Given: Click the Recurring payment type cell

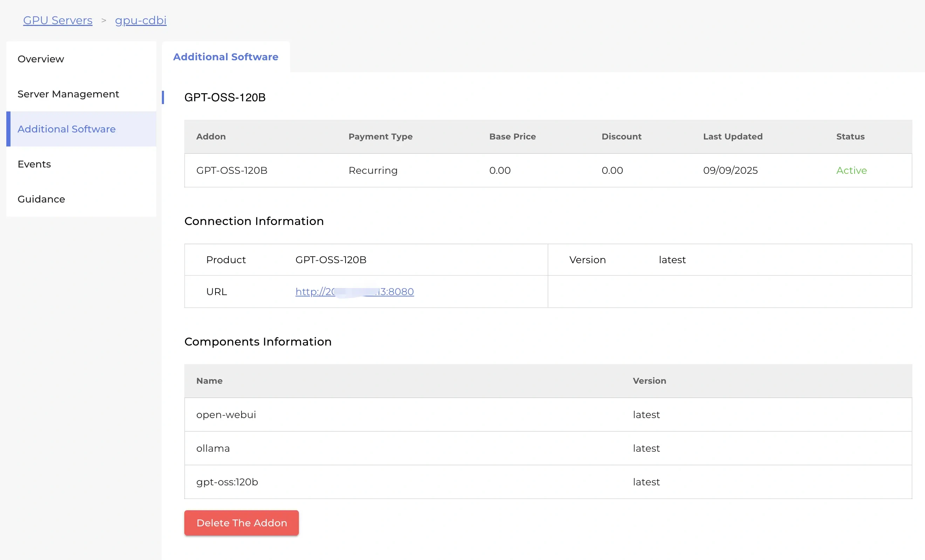Looking at the screenshot, I should click(373, 170).
